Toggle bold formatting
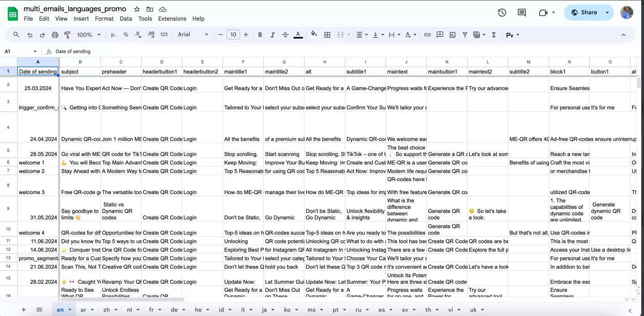Screen dimensions: 644x316 coord(260,35)
